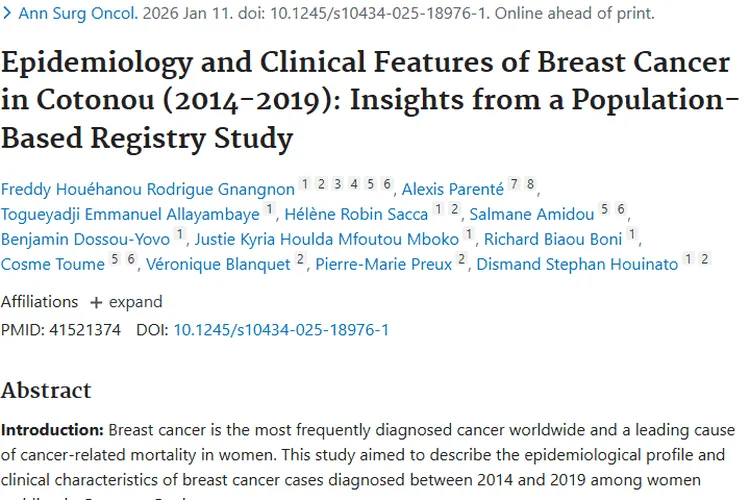Select author Justie Kyria Houlda Mfoutou Mboko
The width and height of the screenshot is (750, 500).
click(x=326, y=239)
